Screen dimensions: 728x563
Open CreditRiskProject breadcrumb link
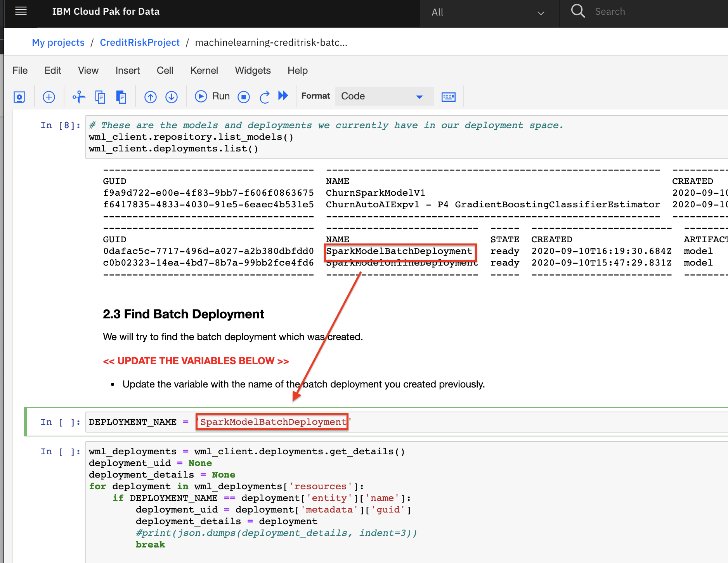coord(140,42)
